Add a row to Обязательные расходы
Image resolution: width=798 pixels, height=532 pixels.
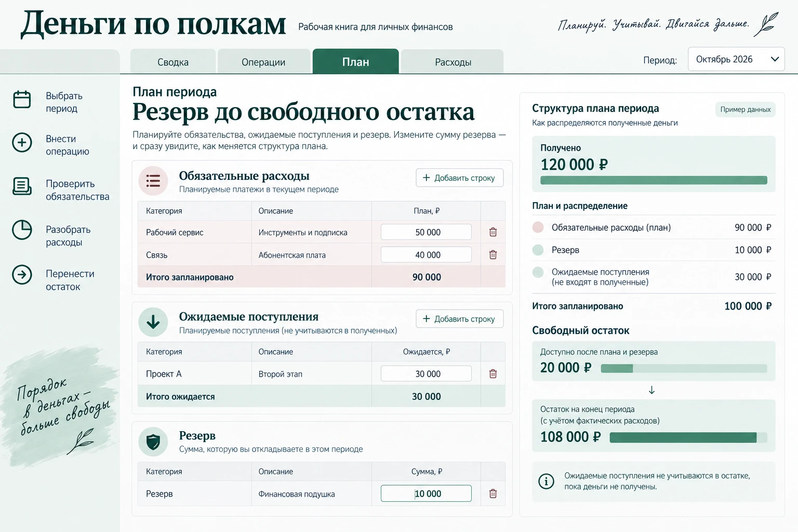pos(459,178)
